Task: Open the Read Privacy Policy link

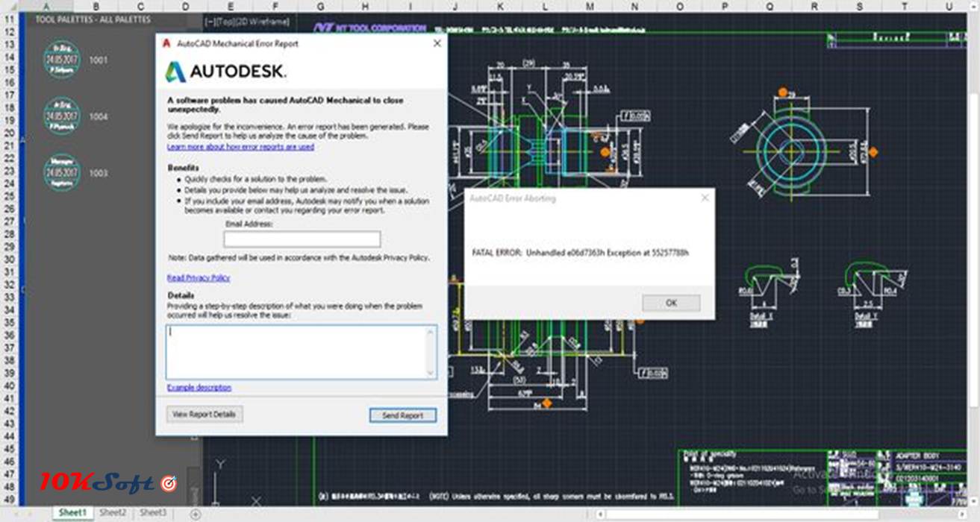Action: coord(199,277)
